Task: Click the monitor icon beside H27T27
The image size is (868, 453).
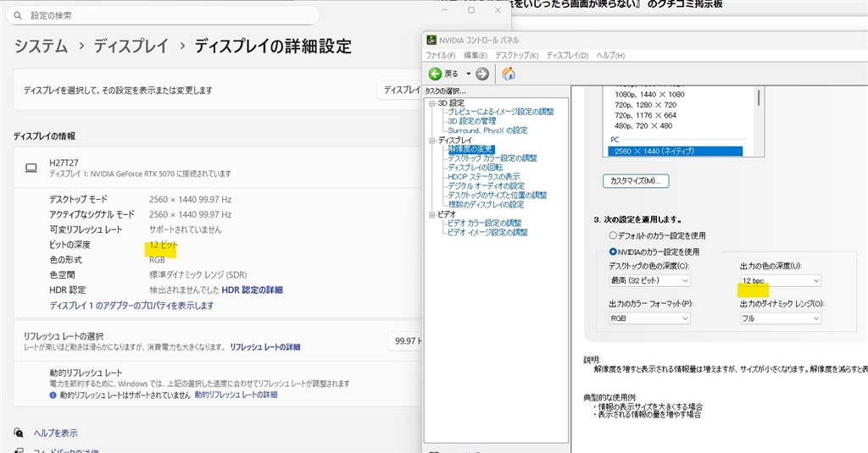Action: (x=31, y=168)
